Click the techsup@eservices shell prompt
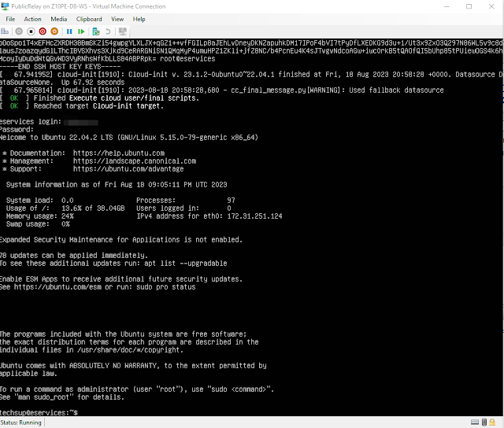 (39, 412)
